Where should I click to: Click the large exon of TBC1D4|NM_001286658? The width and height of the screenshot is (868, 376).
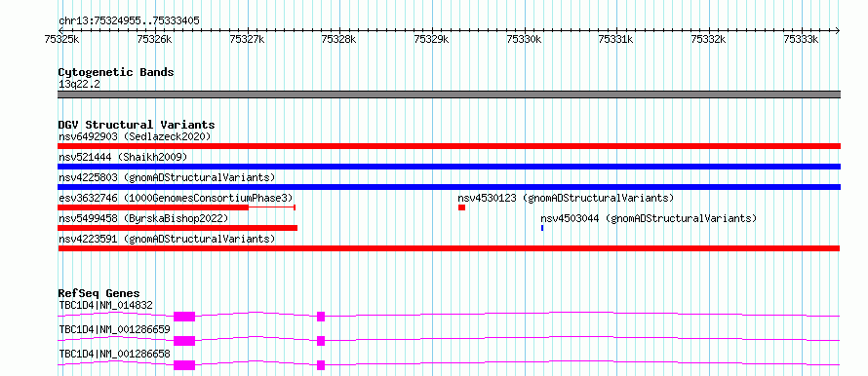click(184, 365)
